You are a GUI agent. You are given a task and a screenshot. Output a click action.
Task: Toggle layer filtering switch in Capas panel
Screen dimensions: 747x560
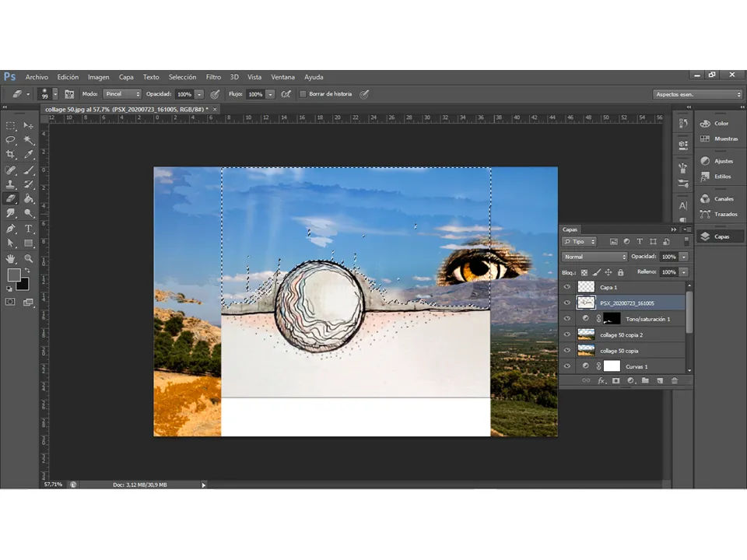click(x=686, y=241)
